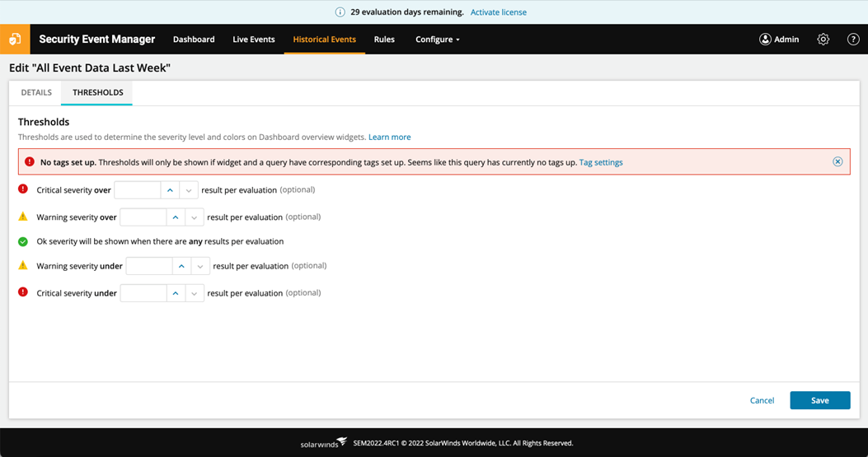Image resolution: width=868 pixels, height=457 pixels.
Task: Click the text "29 evaluation days remaining."
Action: [x=407, y=12]
